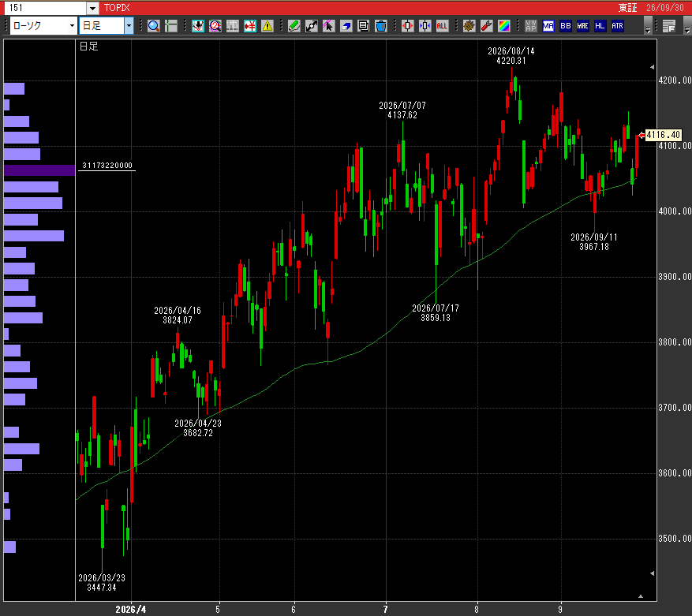Click the volume value 31173220000 label
This screenshot has width=692, height=616.
pos(107,166)
